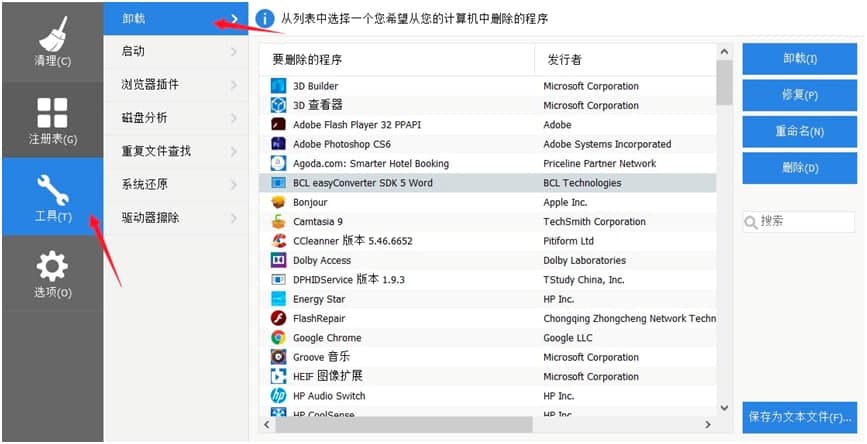Click the vertical scrollbar down arrow
Screen dimensions: 867x444
[x=724, y=408]
